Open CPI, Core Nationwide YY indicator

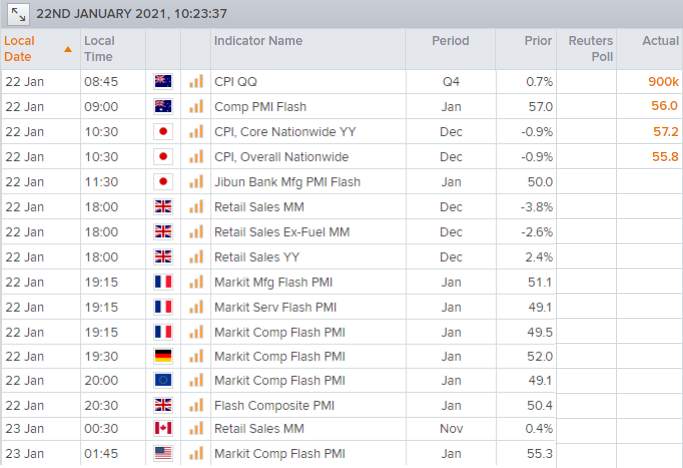[x=285, y=132]
